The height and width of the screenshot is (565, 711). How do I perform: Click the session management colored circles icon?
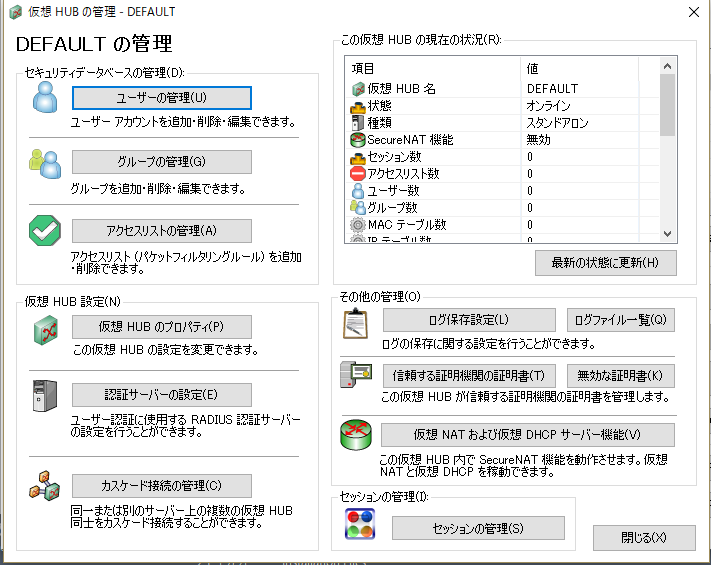tap(359, 525)
